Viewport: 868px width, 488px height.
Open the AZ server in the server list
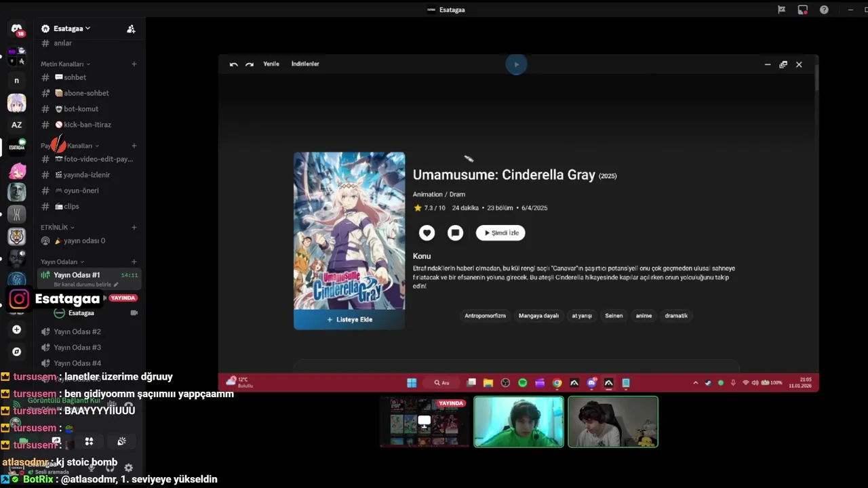tap(17, 125)
